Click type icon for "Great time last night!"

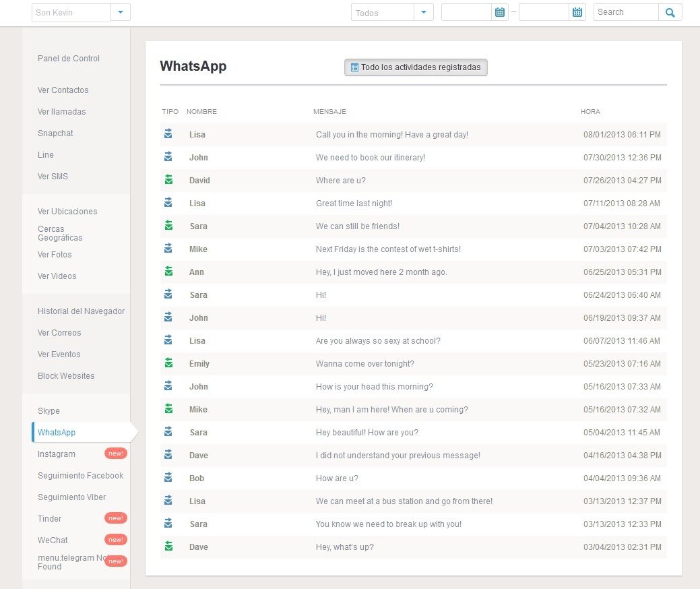point(168,202)
